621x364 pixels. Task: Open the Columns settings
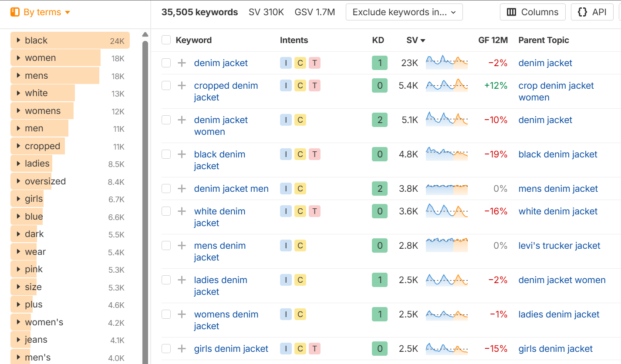(x=532, y=12)
